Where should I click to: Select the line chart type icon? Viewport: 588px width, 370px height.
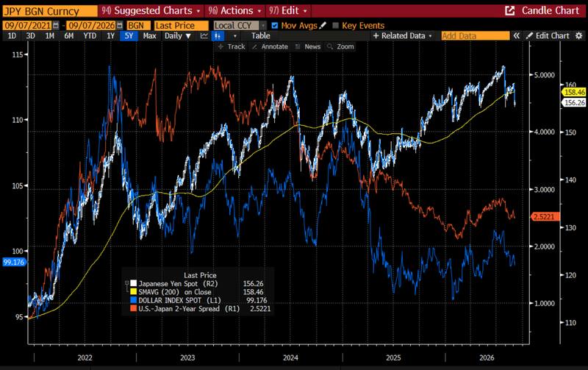point(204,36)
